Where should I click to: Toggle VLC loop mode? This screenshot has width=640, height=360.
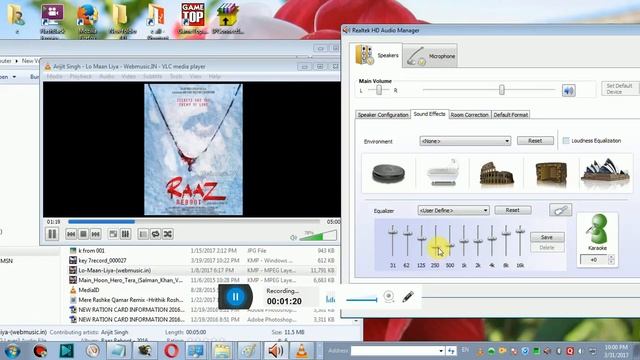(x=156, y=234)
